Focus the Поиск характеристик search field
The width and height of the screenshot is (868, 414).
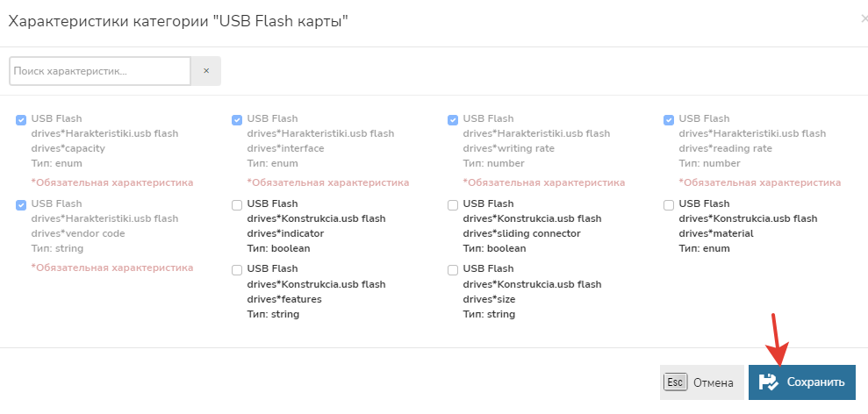[x=99, y=71]
